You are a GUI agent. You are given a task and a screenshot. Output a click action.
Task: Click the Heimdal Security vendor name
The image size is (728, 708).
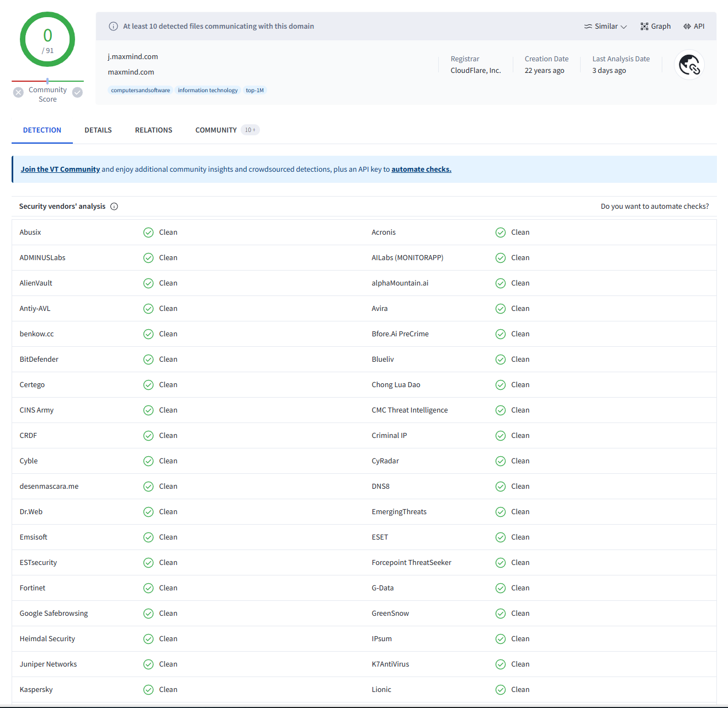pyautogui.click(x=47, y=639)
